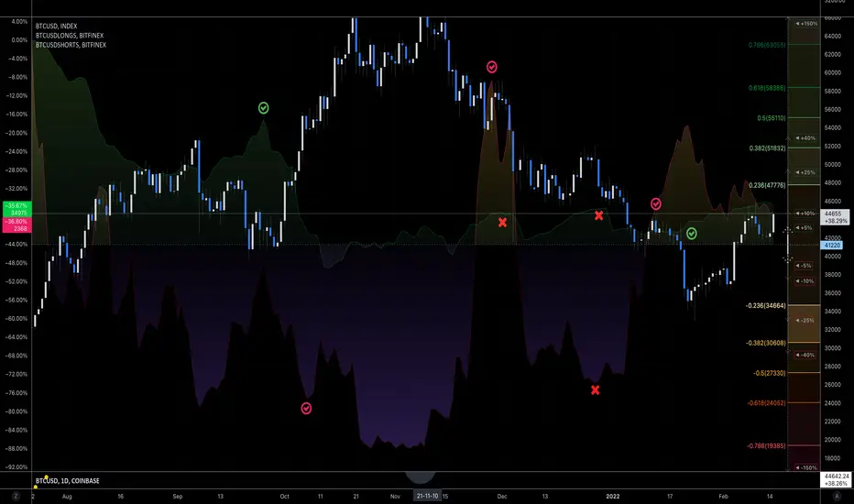Click the +150% range label arrow

(x=805, y=24)
